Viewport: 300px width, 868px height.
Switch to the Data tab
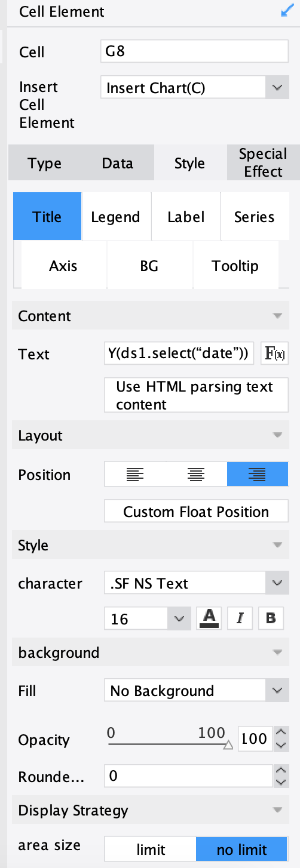pos(117,164)
